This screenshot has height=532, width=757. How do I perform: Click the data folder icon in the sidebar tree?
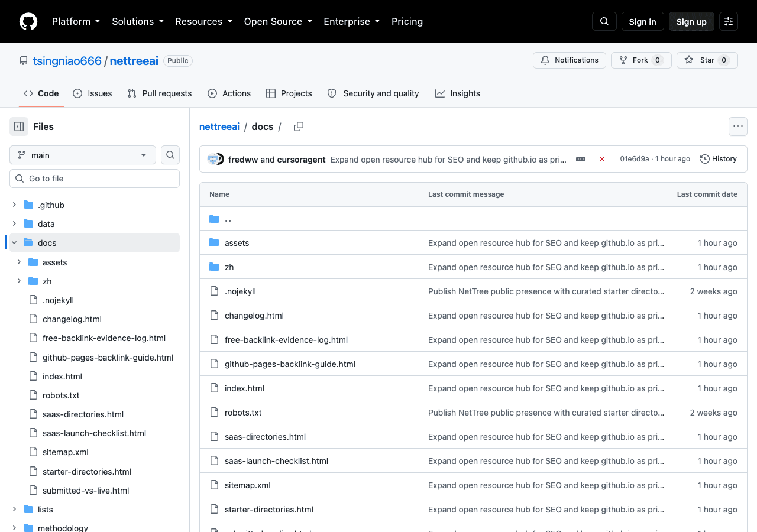[x=28, y=224]
